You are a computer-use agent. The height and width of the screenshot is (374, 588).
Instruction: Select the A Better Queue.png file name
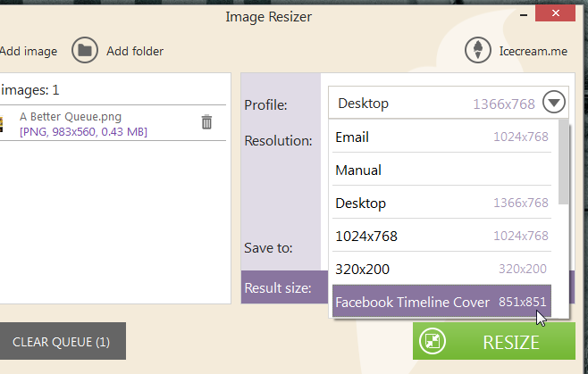(71, 117)
